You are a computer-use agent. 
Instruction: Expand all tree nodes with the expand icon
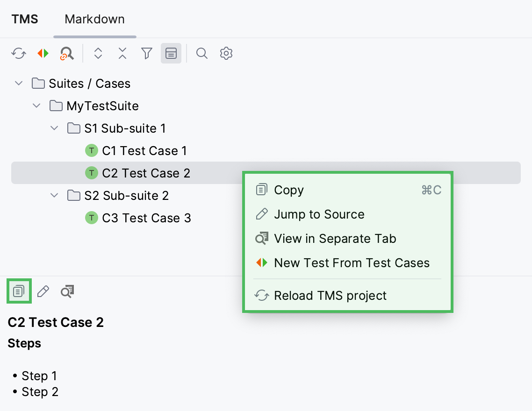[x=98, y=53]
